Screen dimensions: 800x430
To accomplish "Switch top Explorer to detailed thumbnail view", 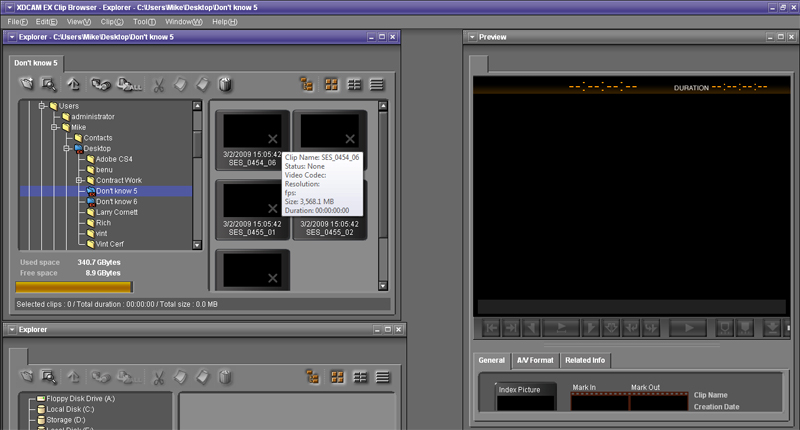I will point(355,85).
